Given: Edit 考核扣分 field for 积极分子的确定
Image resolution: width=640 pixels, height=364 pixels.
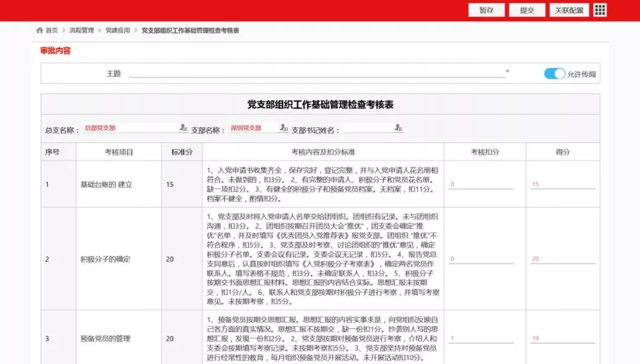Looking at the screenshot, I should pos(481,259).
